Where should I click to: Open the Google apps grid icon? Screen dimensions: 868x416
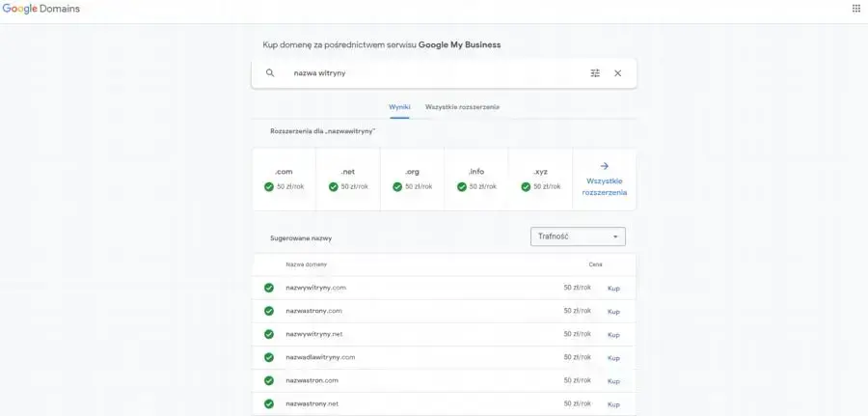click(855, 9)
